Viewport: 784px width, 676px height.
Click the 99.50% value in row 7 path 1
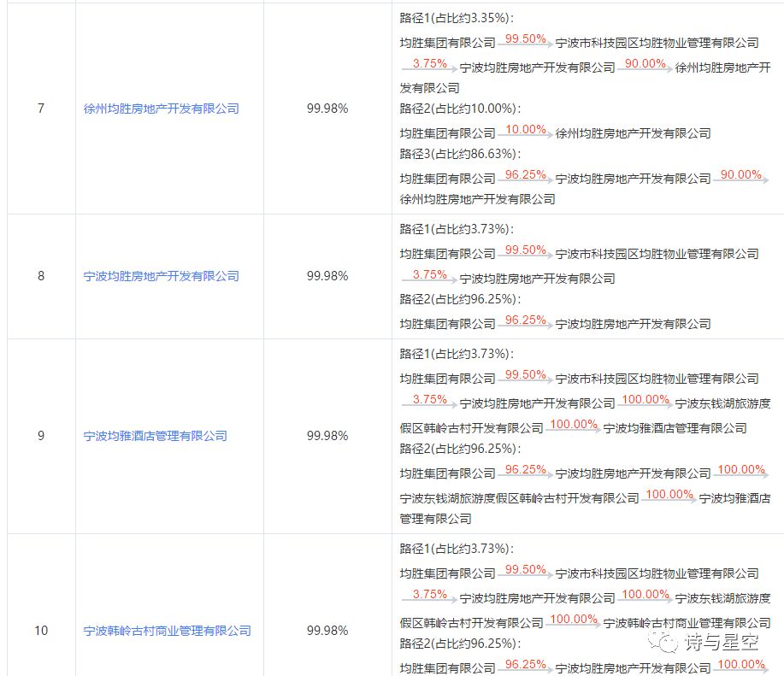pyautogui.click(x=526, y=38)
